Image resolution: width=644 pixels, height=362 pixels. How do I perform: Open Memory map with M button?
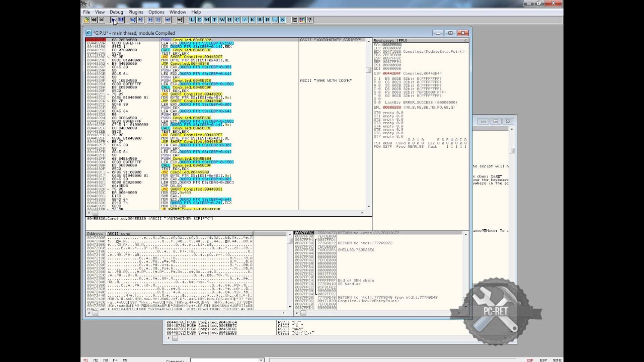[207, 20]
